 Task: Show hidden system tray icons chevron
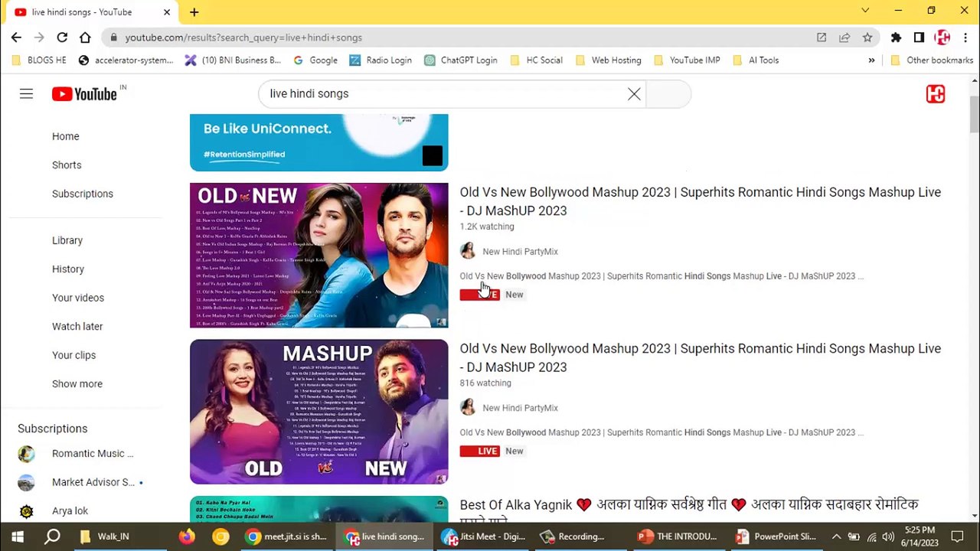pyautogui.click(x=836, y=536)
